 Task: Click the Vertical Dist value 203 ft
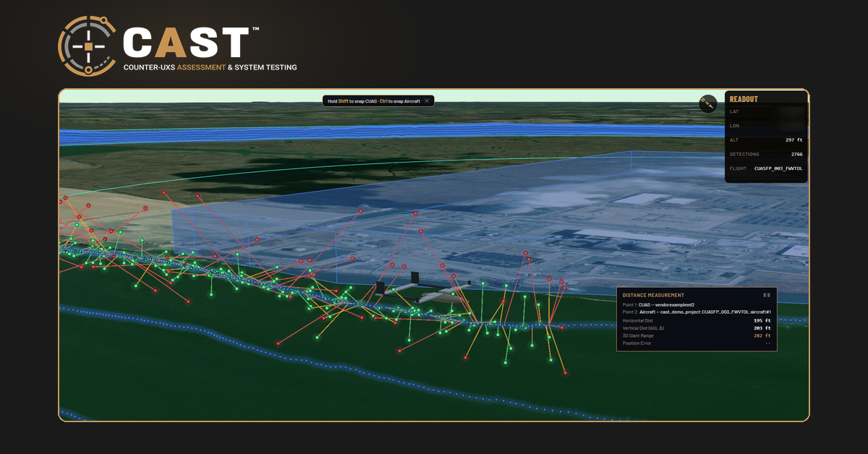(762, 328)
